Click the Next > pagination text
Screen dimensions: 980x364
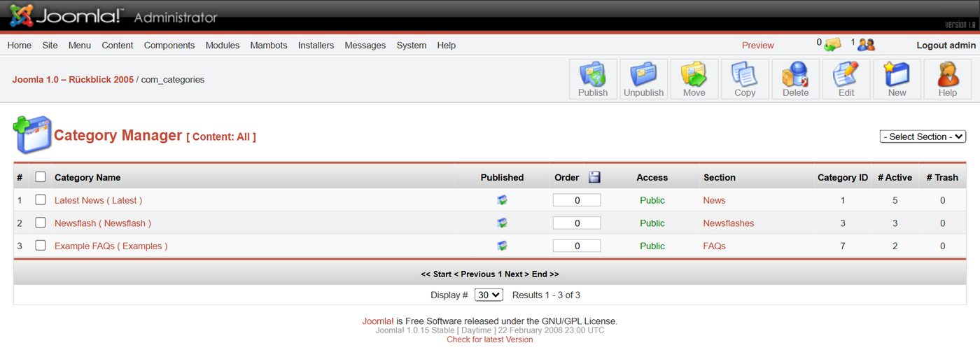pyautogui.click(x=517, y=274)
